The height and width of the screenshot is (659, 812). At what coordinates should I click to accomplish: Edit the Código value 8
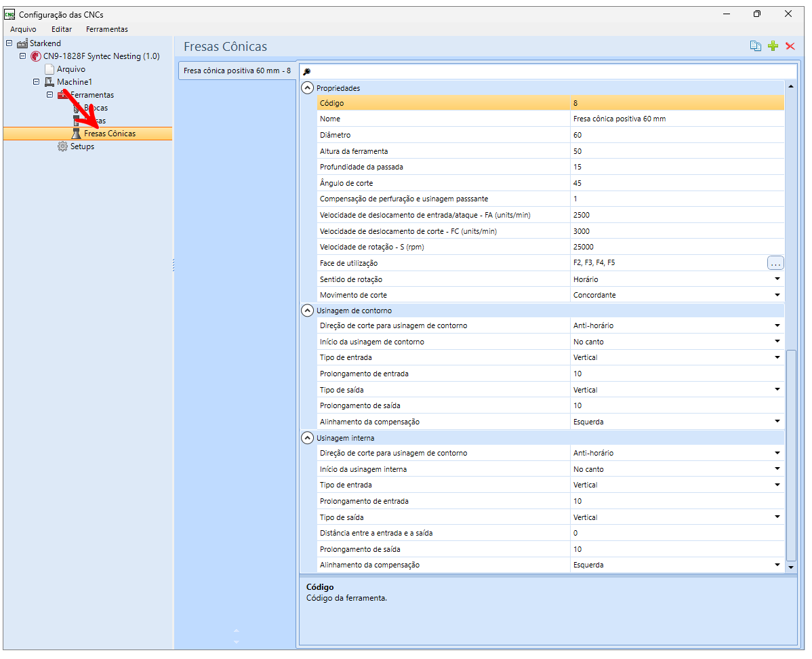tap(677, 103)
